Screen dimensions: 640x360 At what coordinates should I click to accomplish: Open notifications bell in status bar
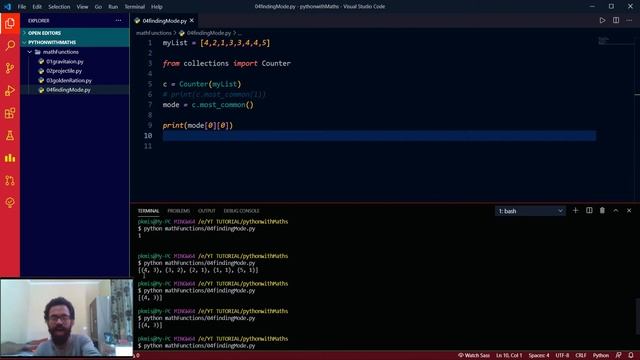tap(631, 356)
